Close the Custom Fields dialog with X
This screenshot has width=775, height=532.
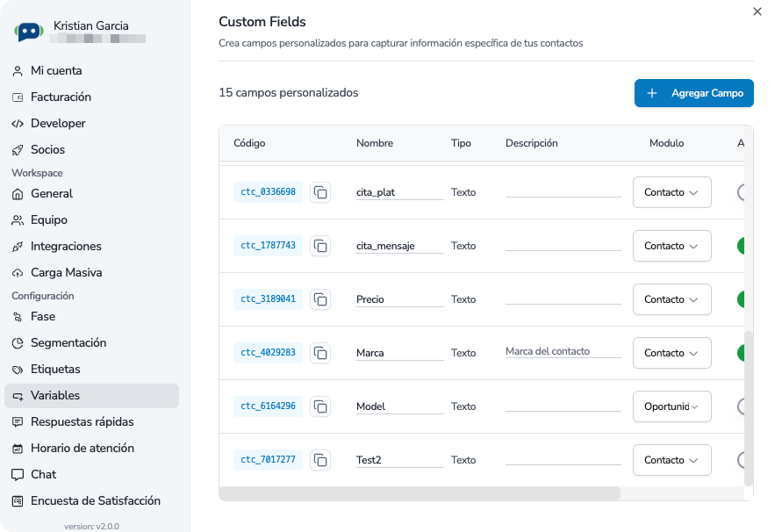[757, 11]
